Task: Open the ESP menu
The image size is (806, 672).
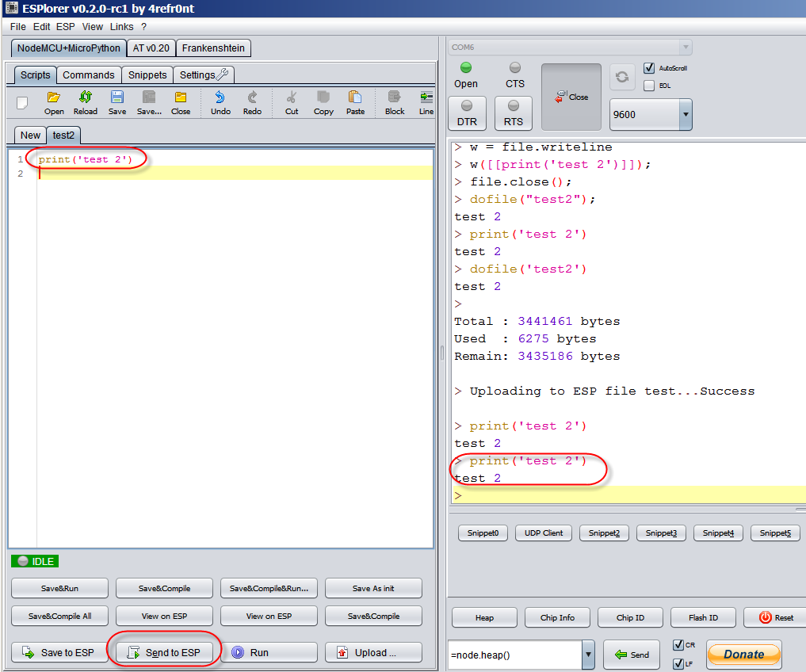Action: click(65, 27)
